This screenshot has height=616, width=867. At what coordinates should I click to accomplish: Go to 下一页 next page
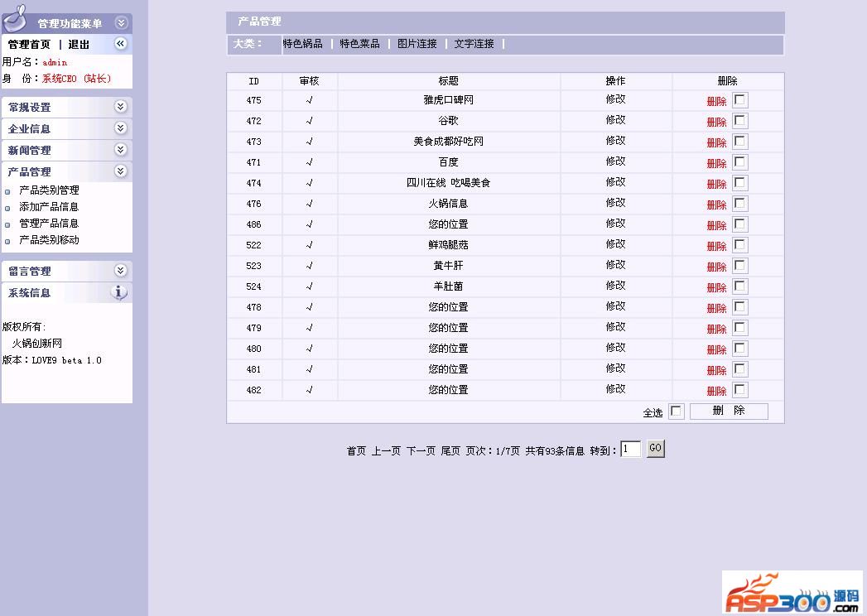pyautogui.click(x=421, y=451)
